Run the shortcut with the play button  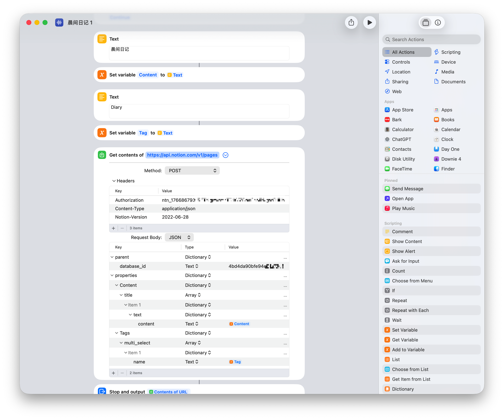pos(369,22)
